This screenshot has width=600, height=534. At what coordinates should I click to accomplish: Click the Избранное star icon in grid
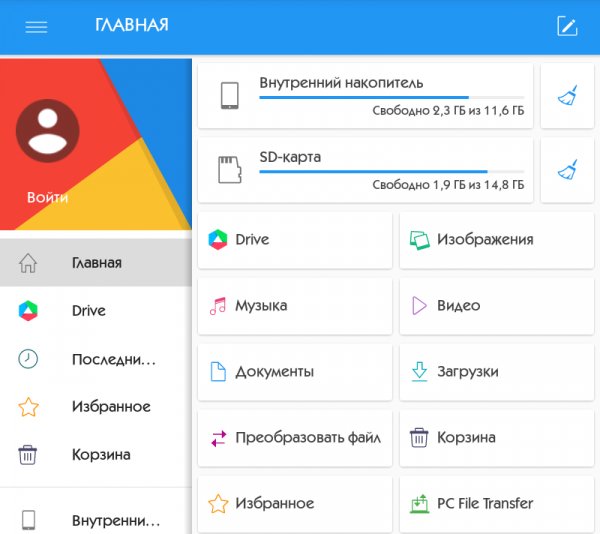coord(218,503)
